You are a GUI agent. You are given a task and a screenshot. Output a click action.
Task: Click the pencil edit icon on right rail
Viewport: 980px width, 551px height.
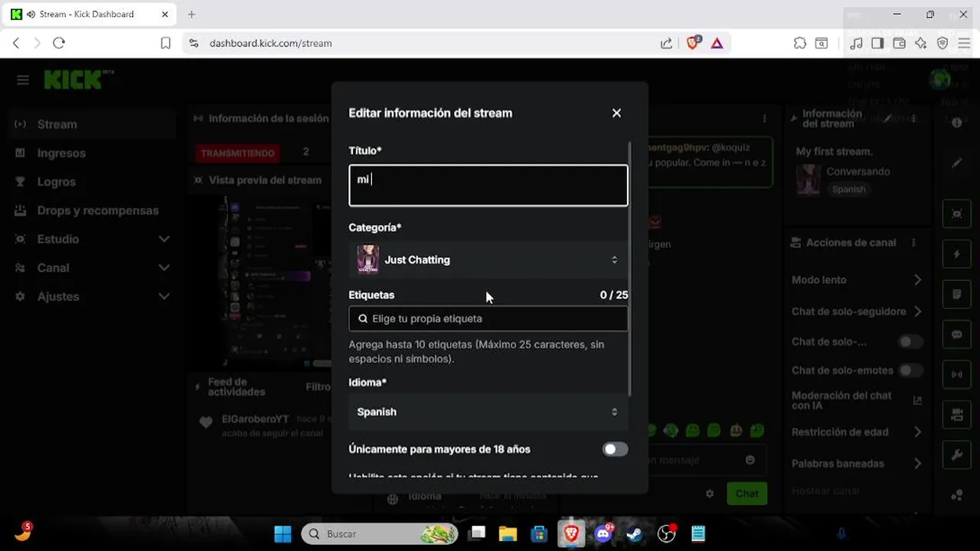[957, 163]
